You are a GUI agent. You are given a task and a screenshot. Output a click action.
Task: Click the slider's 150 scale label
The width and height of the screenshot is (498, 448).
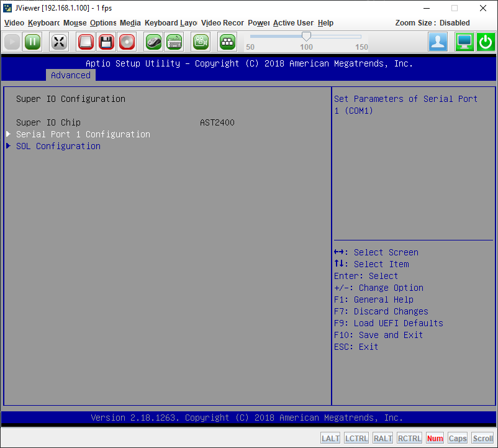click(361, 47)
